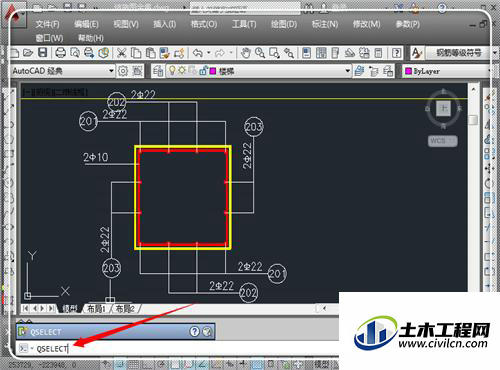Open help for the QSELECT suggestion

[x=195, y=331]
